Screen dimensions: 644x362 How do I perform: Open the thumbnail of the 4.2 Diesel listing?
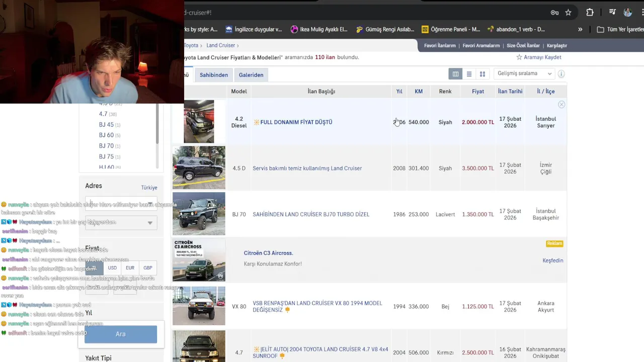(x=199, y=121)
